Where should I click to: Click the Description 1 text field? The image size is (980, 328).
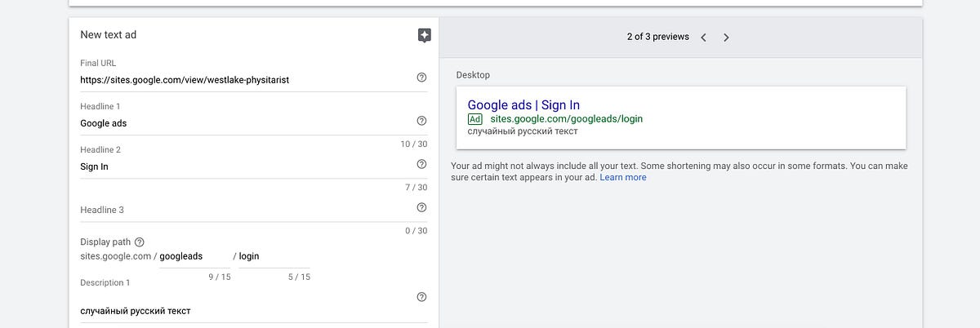coord(245,311)
